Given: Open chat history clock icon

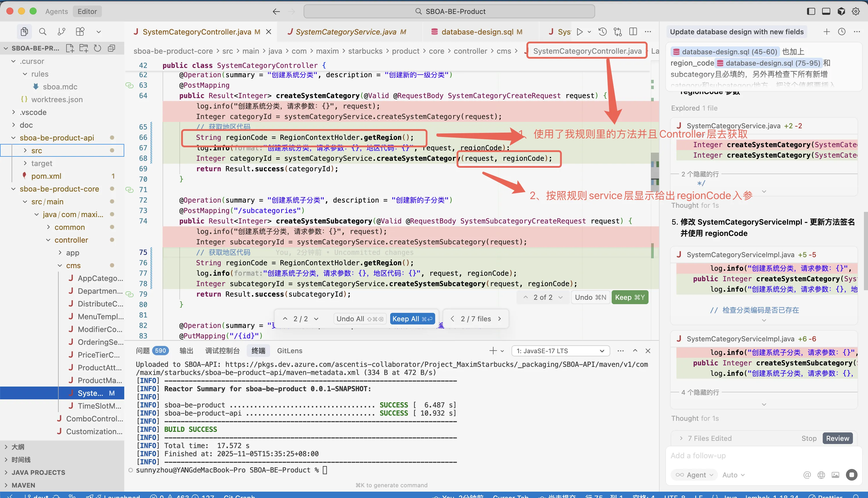Looking at the screenshot, I should [x=842, y=32].
